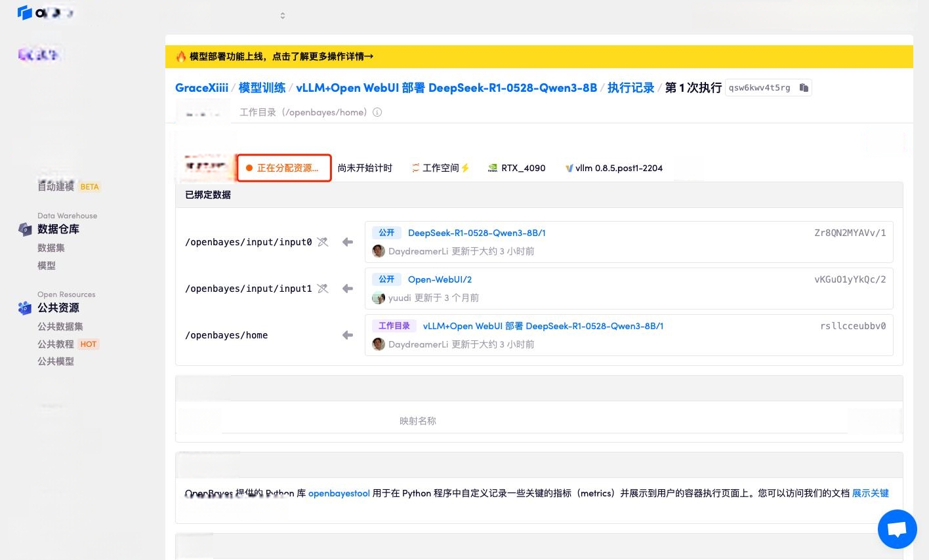Click the GraceXiiii breadcrumb link
929x560 pixels.
(x=202, y=88)
